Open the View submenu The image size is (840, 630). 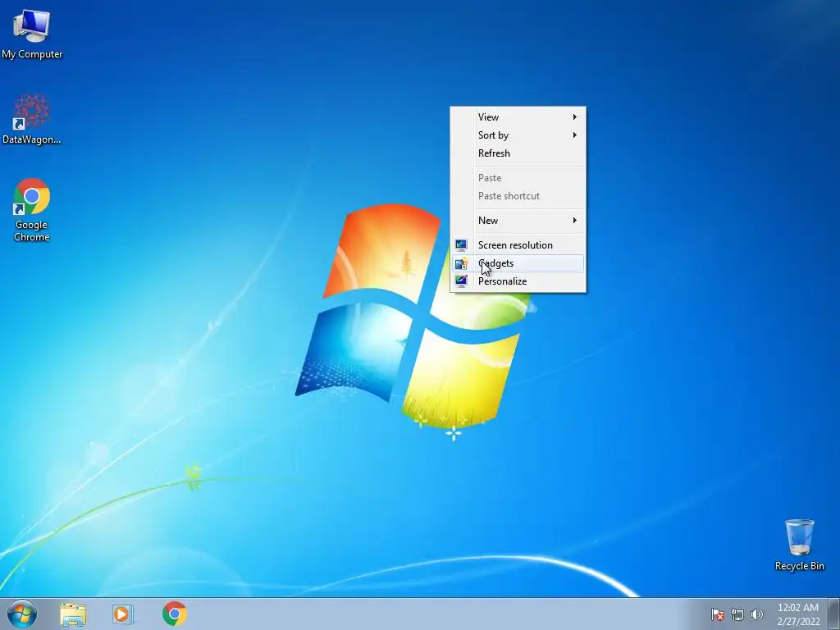tap(518, 116)
